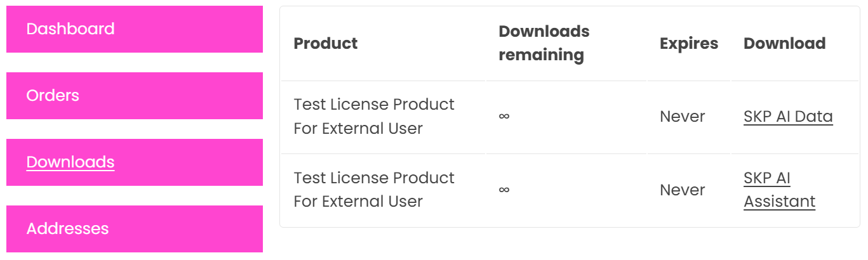The image size is (868, 260).
Task: Click the Download column header
Action: click(x=784, y=44)
